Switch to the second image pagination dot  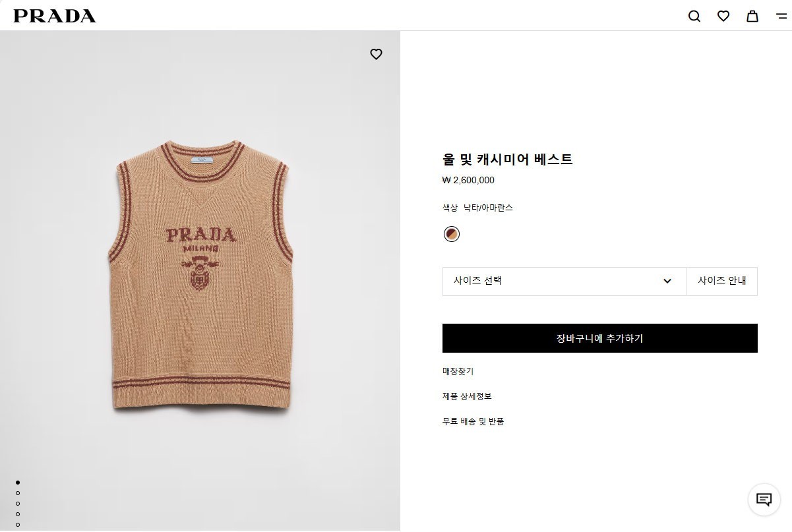(x=18, y=493)
